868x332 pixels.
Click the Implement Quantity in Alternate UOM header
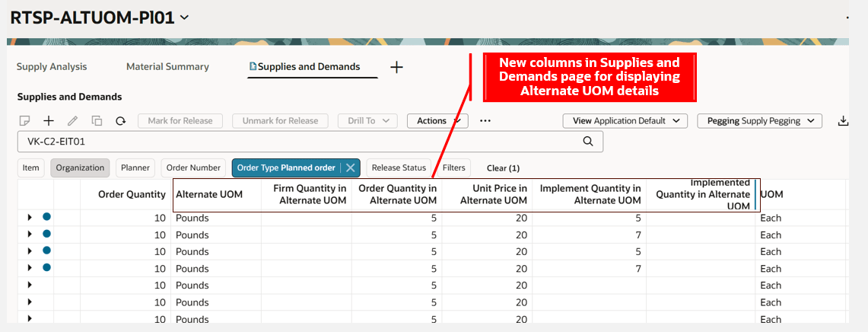590,194
